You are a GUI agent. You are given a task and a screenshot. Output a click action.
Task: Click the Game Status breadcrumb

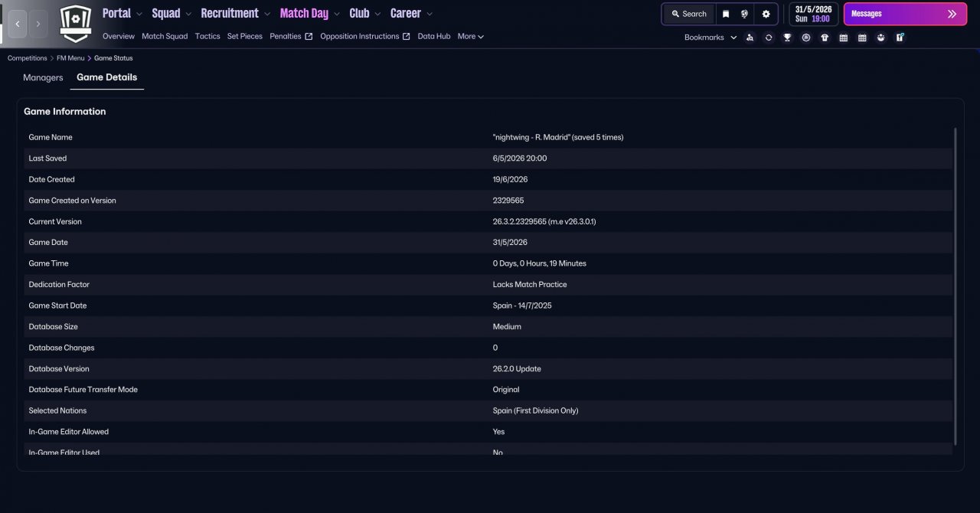[x=113, y=58]
